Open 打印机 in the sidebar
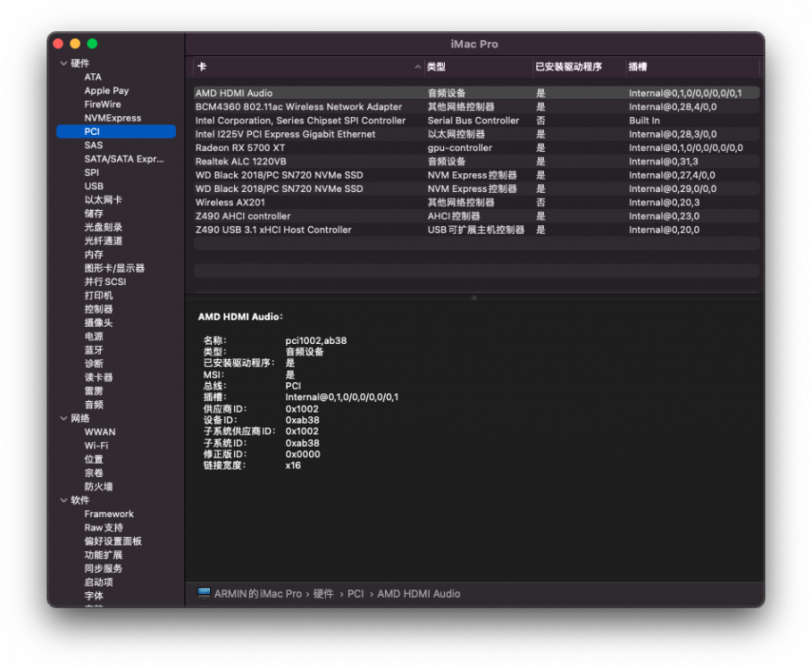The height and width of the screenshot is (670, 812). click(98, 295)
